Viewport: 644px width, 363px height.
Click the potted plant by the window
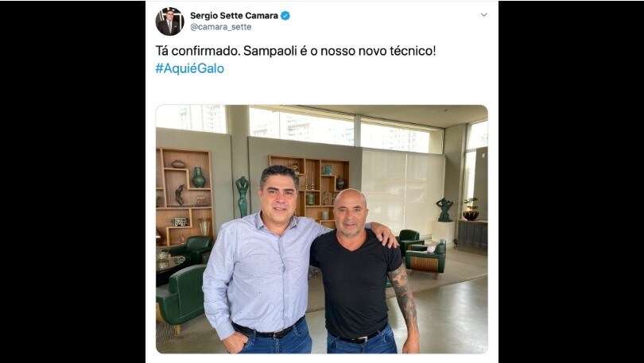click(x=471, y=209)
